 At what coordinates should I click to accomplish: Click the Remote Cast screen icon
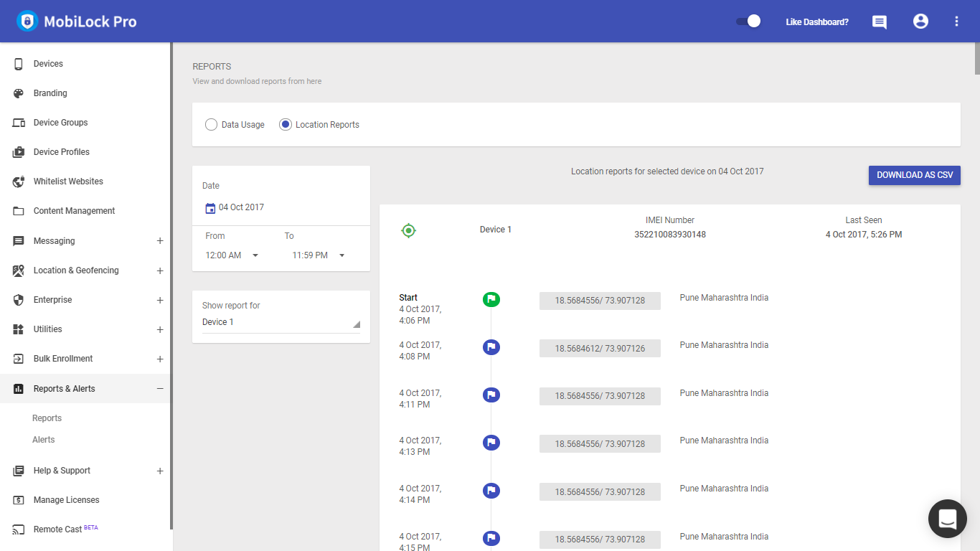coord(19,529)
